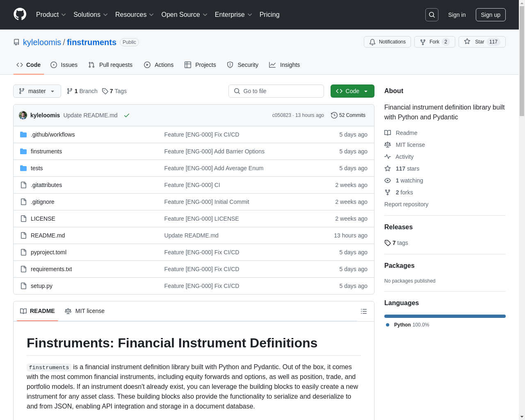Click the GitHub logo icon
Image resolution: width=525 pixels, height=420 pixels.
click(x=20, y=14)
